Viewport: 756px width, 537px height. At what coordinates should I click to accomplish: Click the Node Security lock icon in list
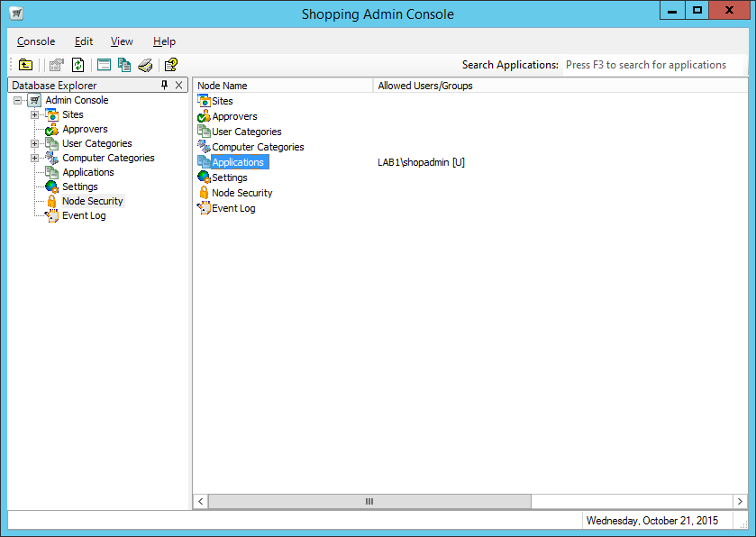[x=204, y=193]
